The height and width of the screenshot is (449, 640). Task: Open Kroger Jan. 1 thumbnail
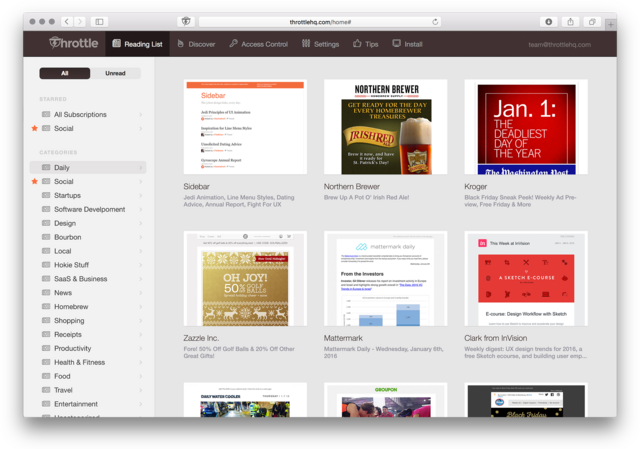point(526,127)
